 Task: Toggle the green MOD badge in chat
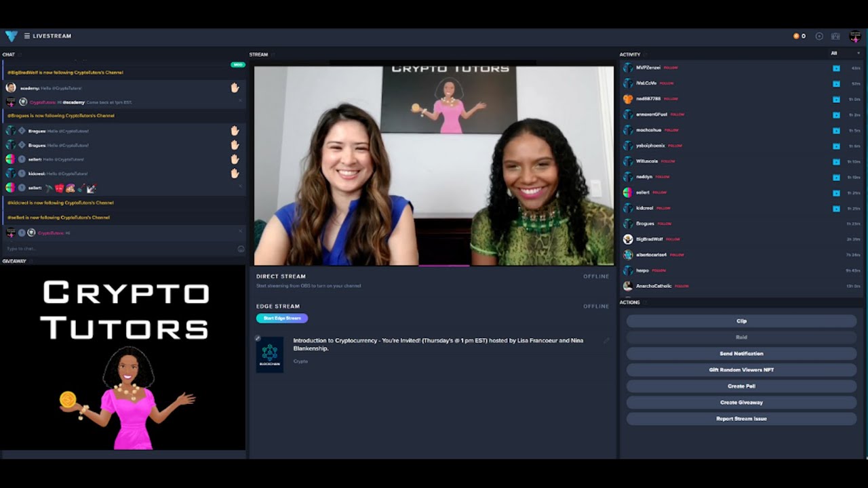point(237,64)
